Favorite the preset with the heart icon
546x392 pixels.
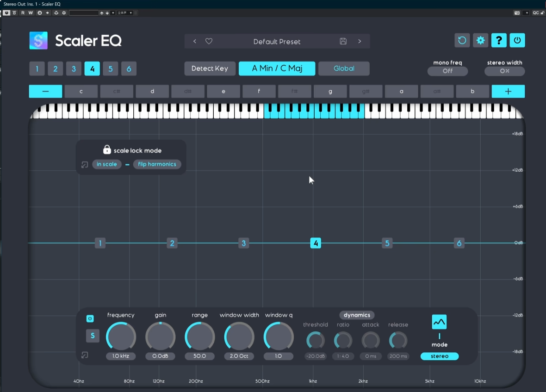click(209, 41)
